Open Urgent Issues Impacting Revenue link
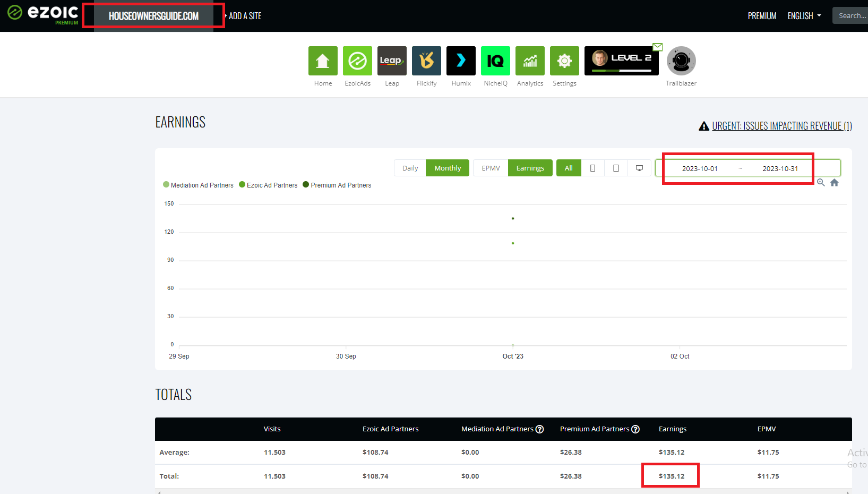 coord(781,126)
